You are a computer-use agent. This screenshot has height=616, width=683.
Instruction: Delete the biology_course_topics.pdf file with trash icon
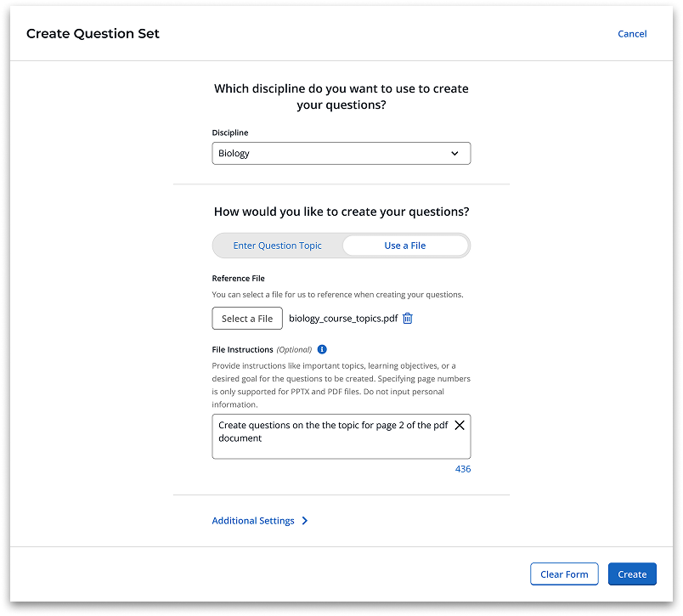coord(408,319)
